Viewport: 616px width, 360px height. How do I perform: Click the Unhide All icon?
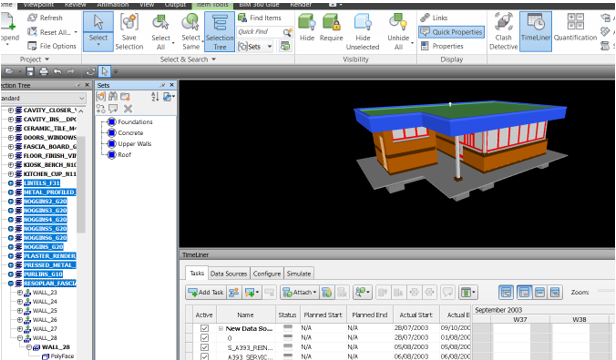click(x=398, y=31)
